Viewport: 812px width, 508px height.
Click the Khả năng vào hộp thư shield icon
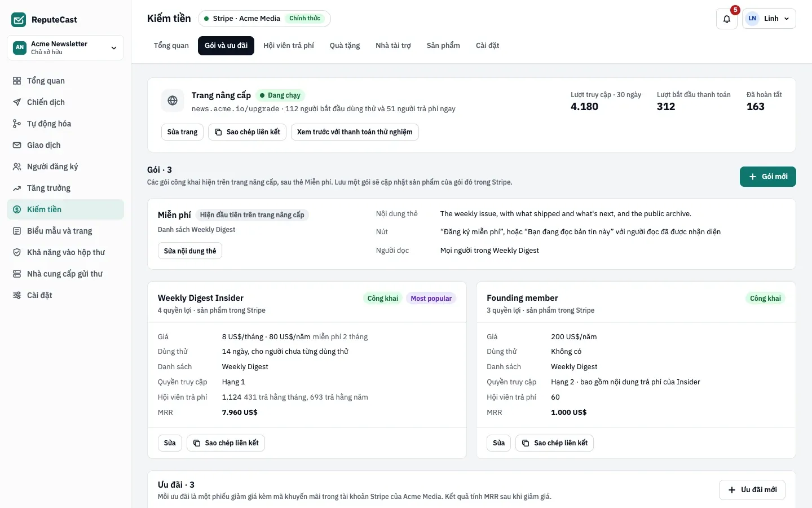(17, 252)
